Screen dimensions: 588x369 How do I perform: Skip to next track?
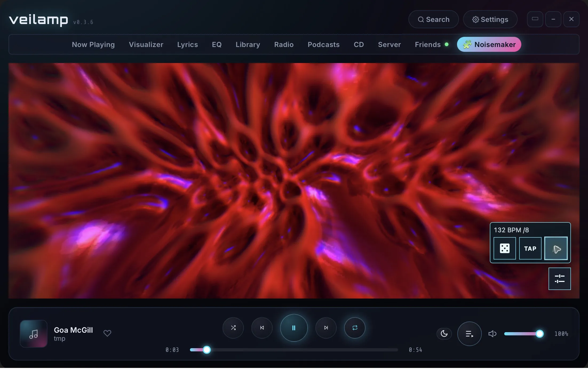point(326,328)
